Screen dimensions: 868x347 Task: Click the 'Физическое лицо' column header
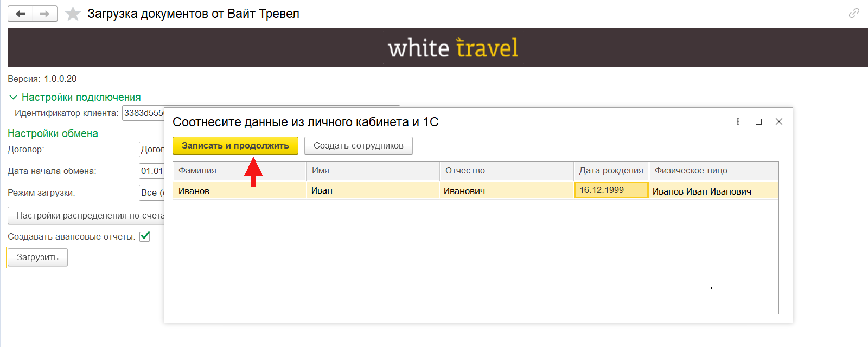(713, 171)
